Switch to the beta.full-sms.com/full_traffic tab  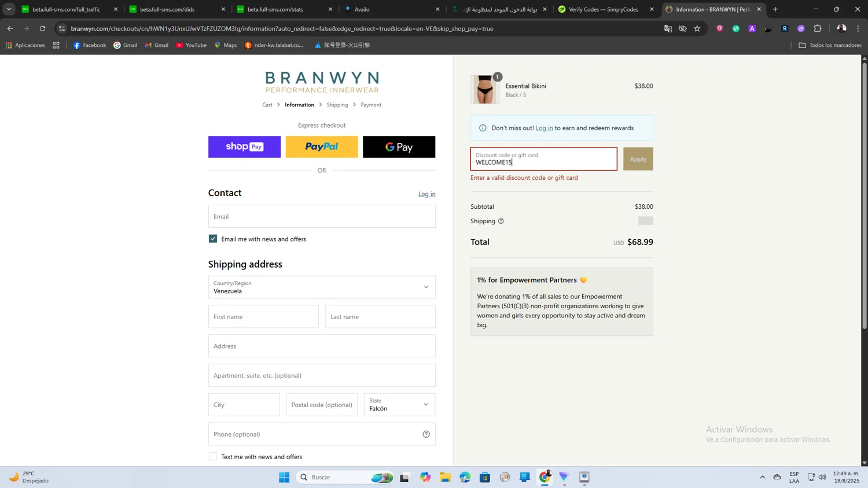click(68, 9)
